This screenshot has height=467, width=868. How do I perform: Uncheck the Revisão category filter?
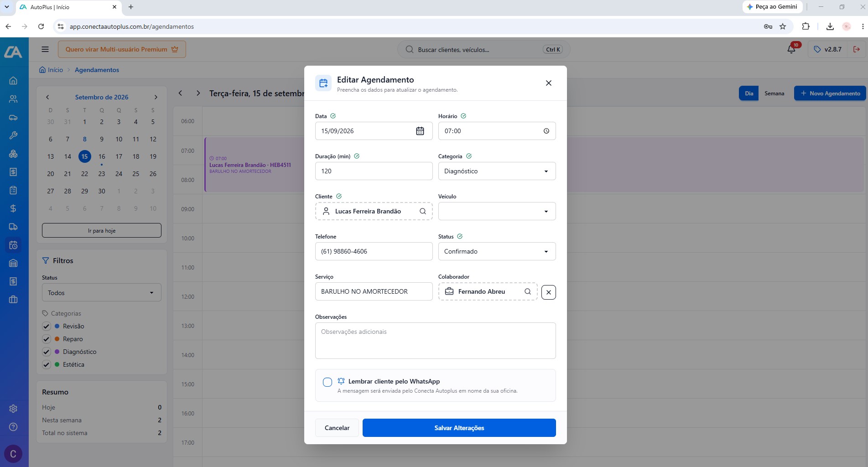pyautogui.click(x=46, y=326)
